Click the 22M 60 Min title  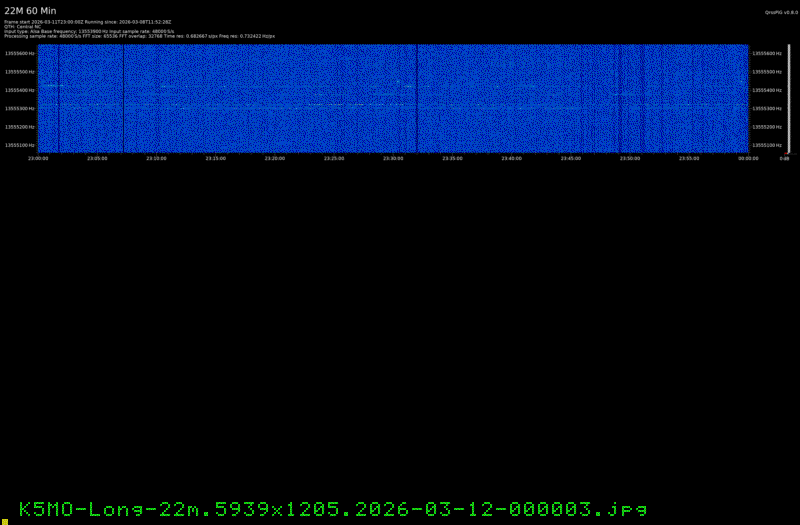[30, 10]
